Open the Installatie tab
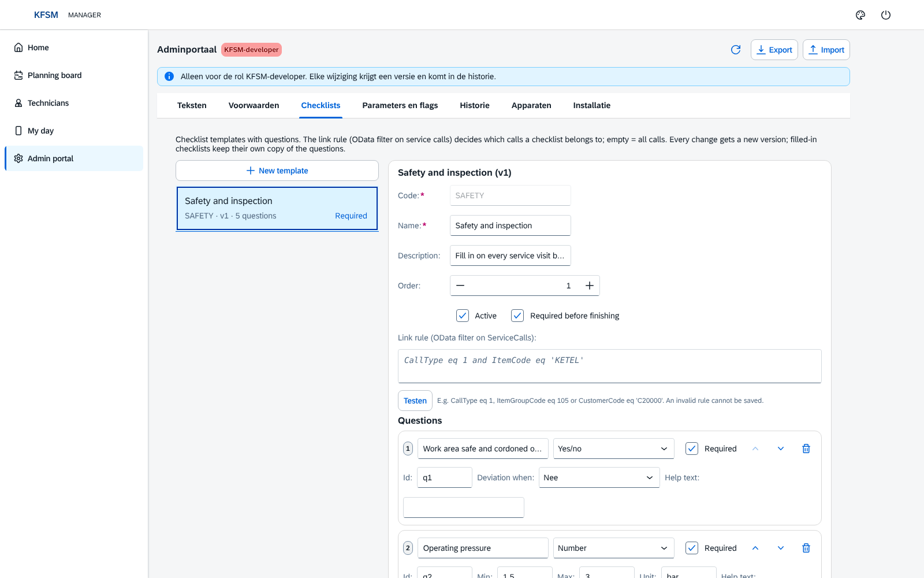Screen dimensions: 924x578 tap(592, 105)
